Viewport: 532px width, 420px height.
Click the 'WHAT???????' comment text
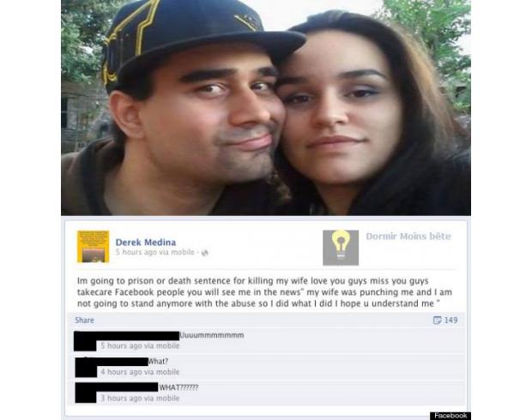[178, 387]
